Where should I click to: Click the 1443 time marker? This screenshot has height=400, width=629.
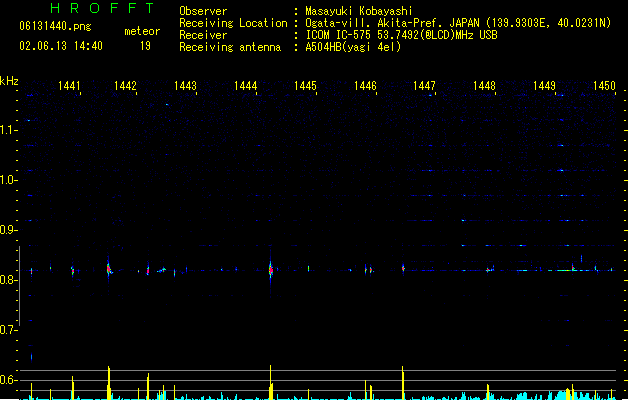[185, 85]
